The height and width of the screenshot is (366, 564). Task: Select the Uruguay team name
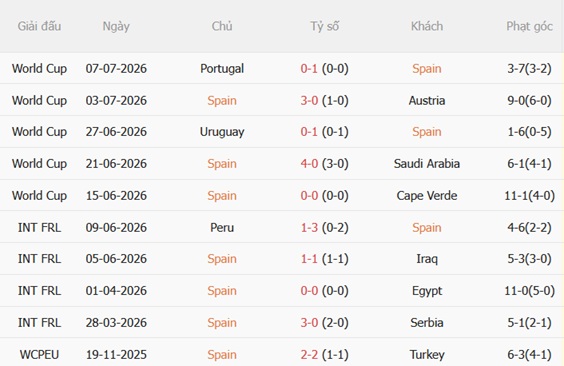pyautogui.click(x=222, y=132)
